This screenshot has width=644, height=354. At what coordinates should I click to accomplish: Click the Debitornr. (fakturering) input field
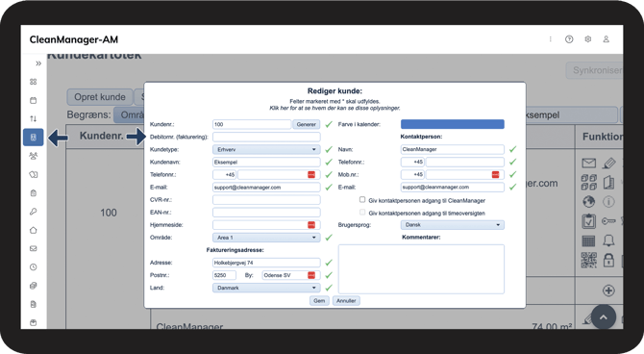coord(266,137)
